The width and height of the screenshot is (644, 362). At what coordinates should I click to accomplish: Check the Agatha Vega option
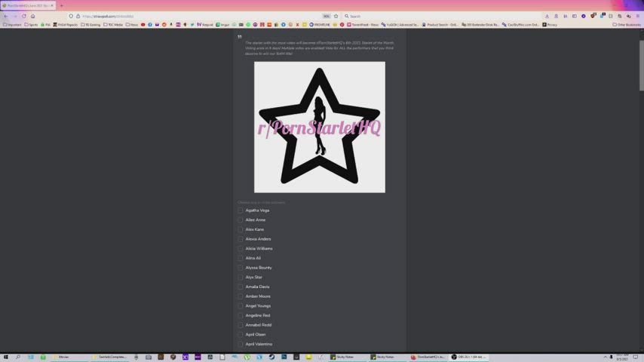(241, 210)
